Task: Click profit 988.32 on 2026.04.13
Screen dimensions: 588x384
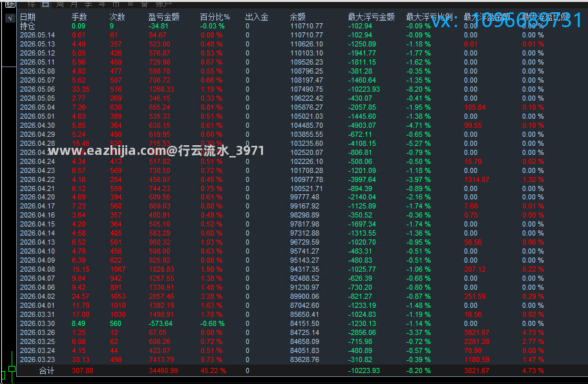Action: coord(160,243)
